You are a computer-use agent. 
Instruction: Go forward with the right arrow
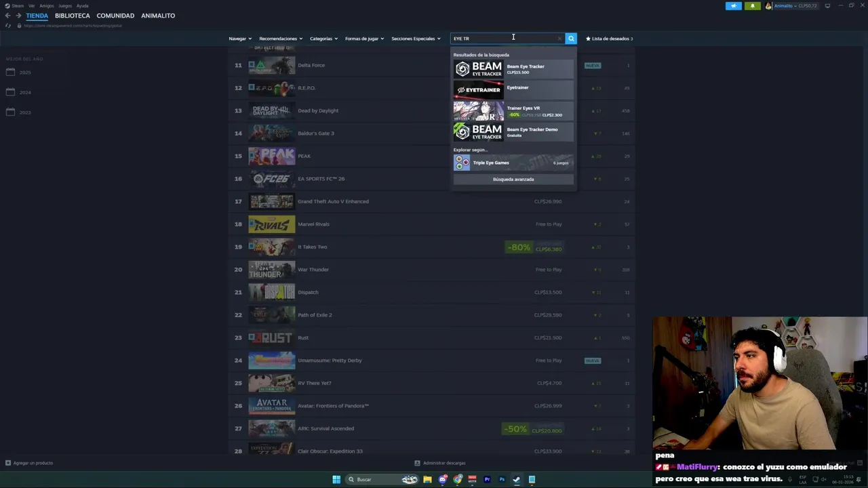(x=18, y=16)
